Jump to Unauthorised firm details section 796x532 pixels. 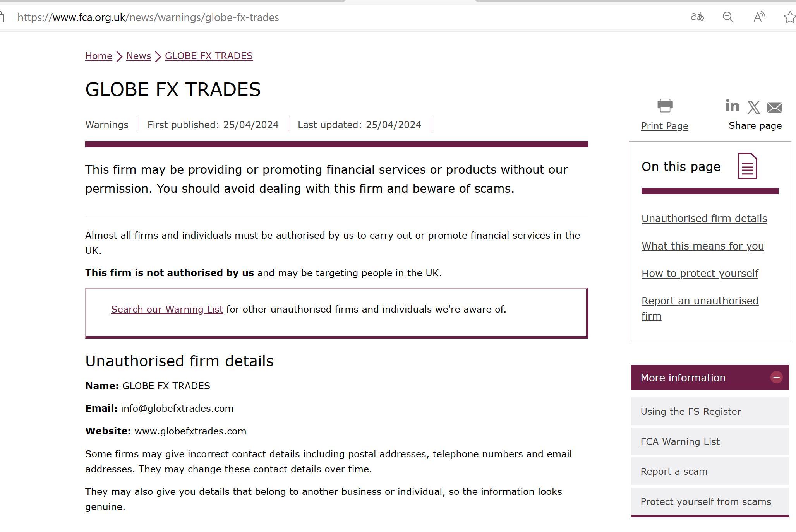[704, 219]
